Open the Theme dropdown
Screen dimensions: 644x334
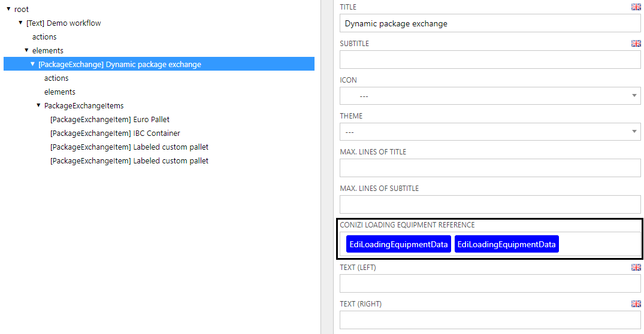[x=489, y=132]
